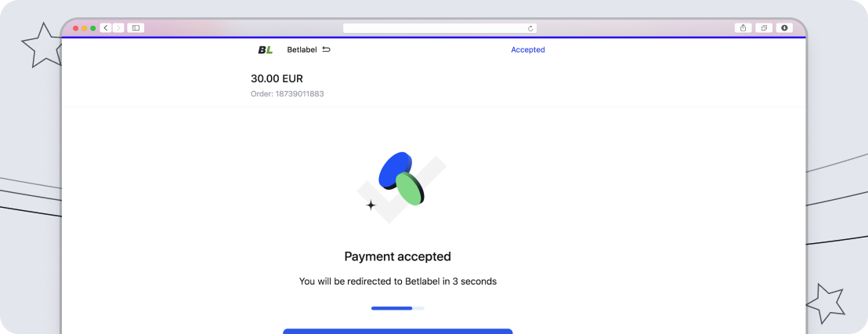Open the Share icon in toolbar
Viewport: 868px width, 334px height.
(x=743, y=28)
